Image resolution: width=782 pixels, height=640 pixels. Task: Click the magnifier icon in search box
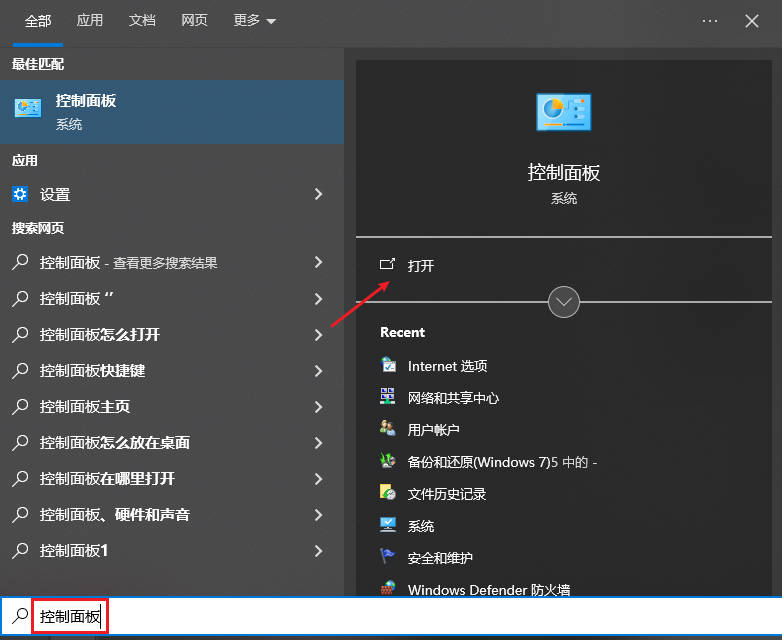tap(20, 616)
